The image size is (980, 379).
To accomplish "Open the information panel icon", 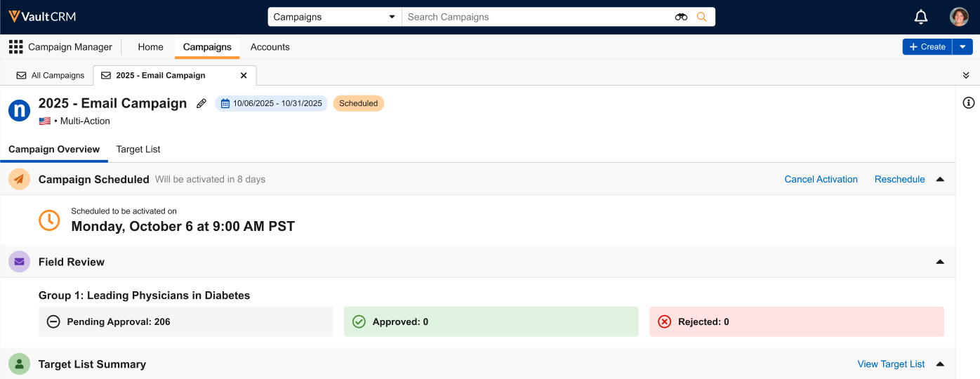I will click(x=969, y=103).
